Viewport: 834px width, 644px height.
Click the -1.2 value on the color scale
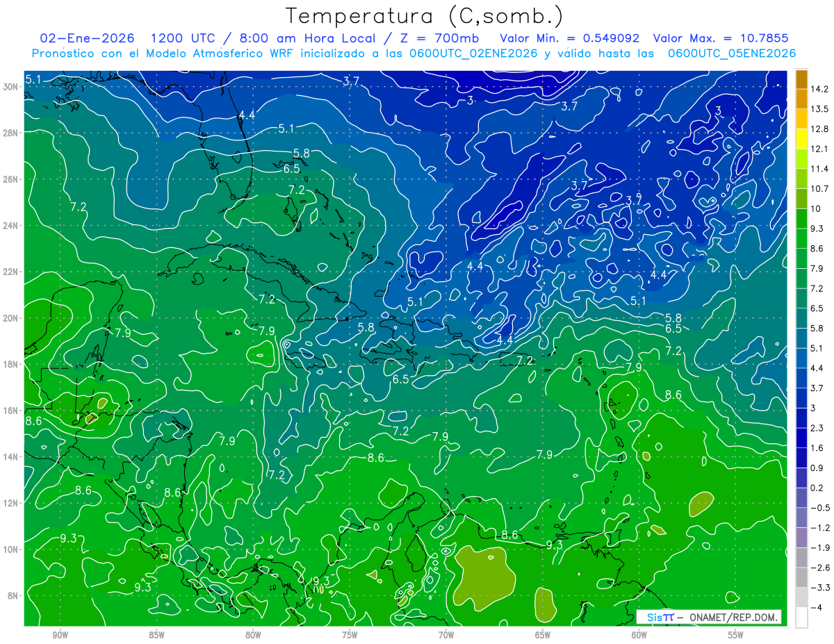click(x=821, y=528)
